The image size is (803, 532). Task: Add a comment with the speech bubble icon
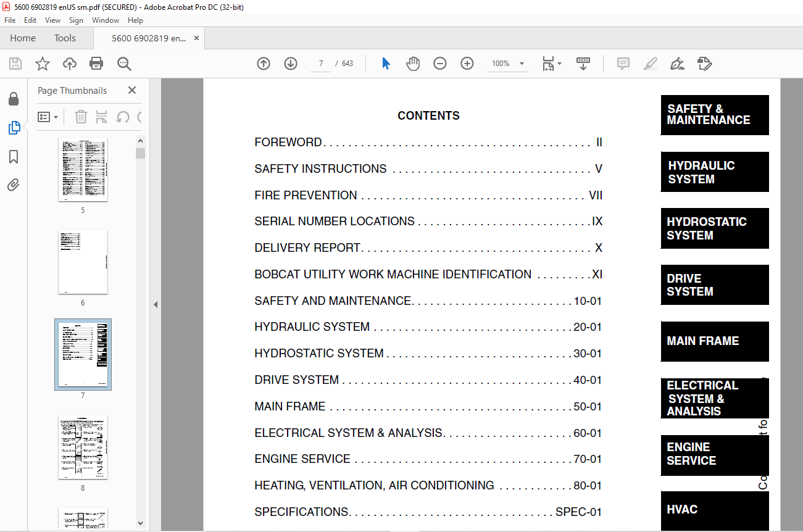(x=623, y=64)
